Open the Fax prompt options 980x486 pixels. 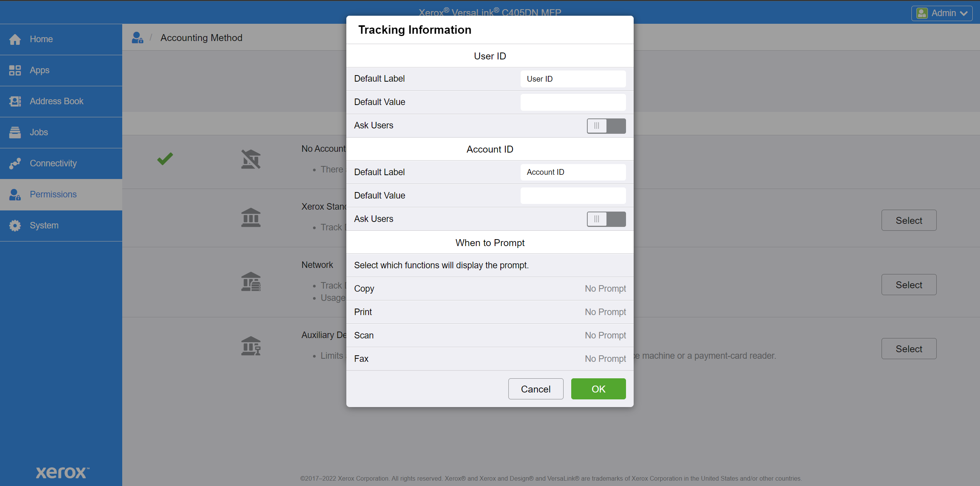[605, 358]
